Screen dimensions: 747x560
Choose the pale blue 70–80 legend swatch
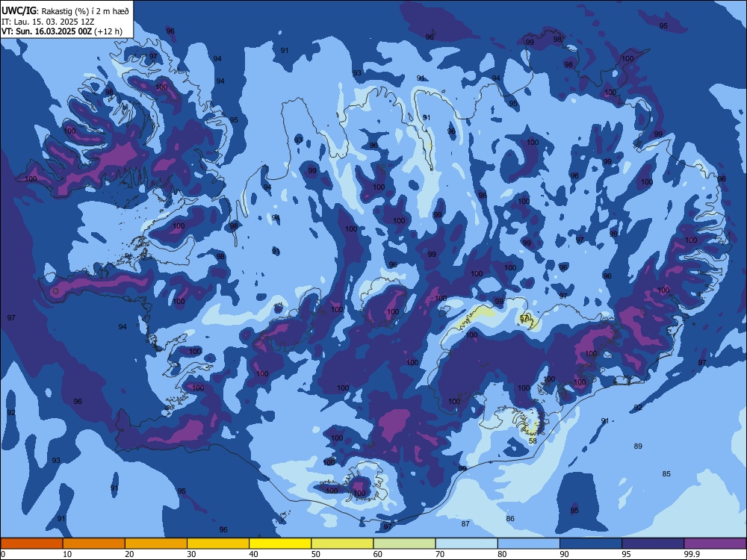(466, 544)
